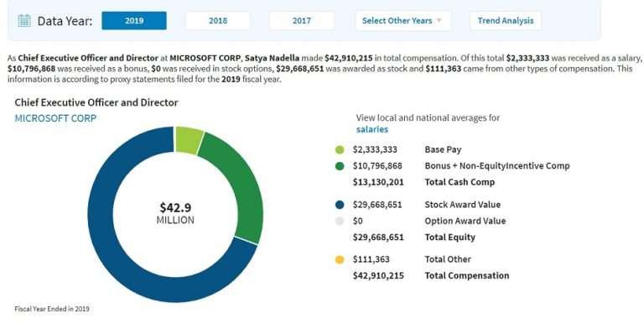Click the $2,333,333 Base Pay amount
Screen dimensions: 644x329
tap(375, 149)
